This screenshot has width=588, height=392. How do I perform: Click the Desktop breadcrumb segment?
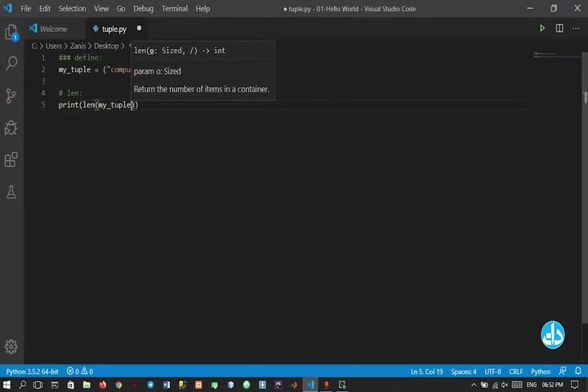106,47
